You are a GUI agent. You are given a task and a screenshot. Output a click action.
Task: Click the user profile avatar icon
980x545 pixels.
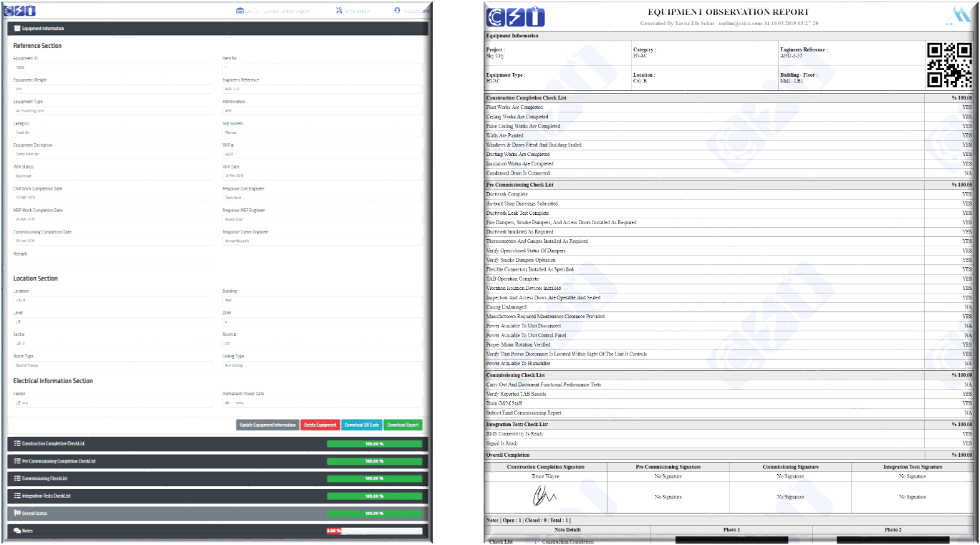pyautogui.click(x=397, y=11)
